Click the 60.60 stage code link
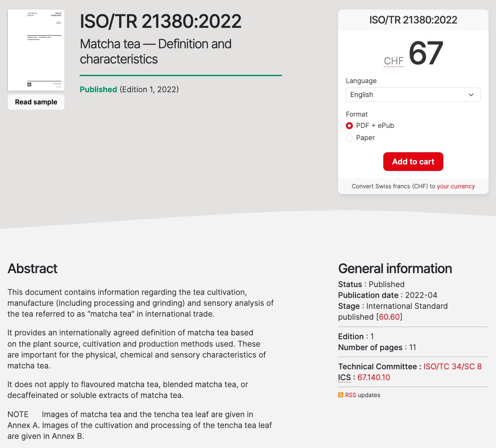 (389, 317)
